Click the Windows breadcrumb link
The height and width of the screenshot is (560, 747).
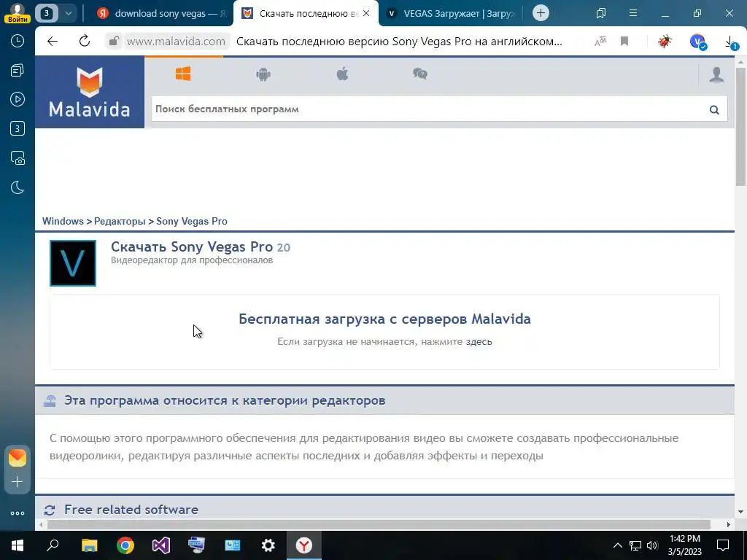coord(63,221)
